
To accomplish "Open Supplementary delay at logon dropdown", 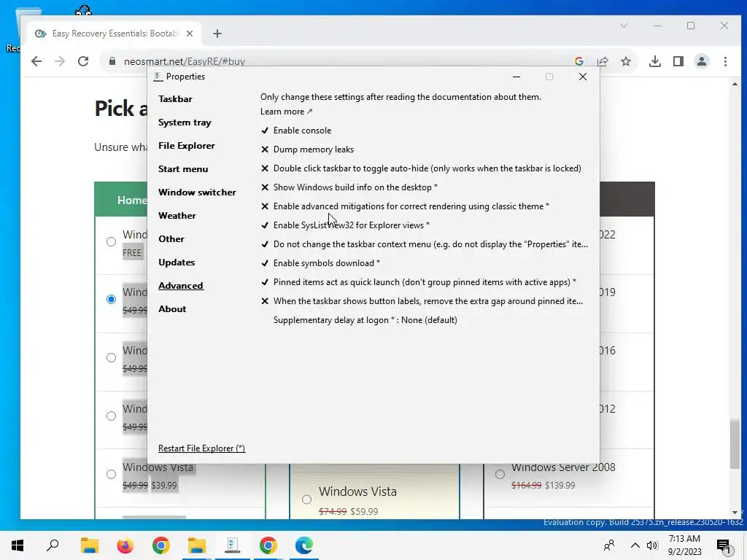I will tap(365, 320).
